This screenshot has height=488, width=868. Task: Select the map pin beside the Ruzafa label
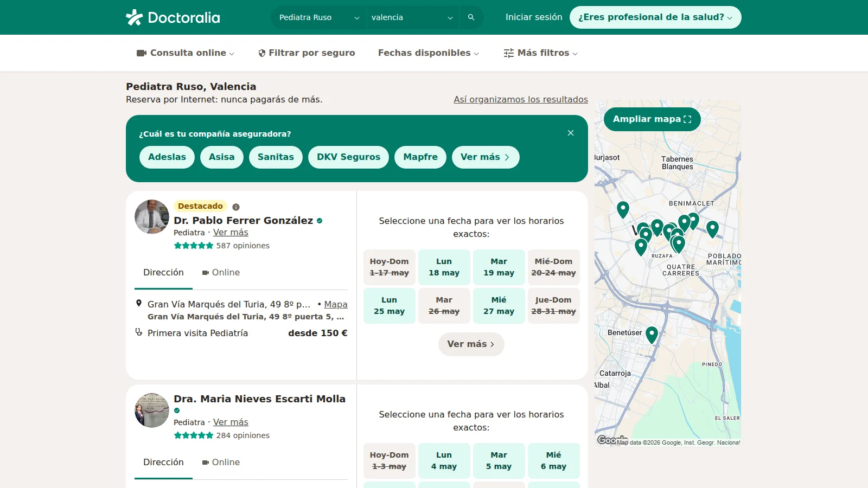(x=641, y=247)
